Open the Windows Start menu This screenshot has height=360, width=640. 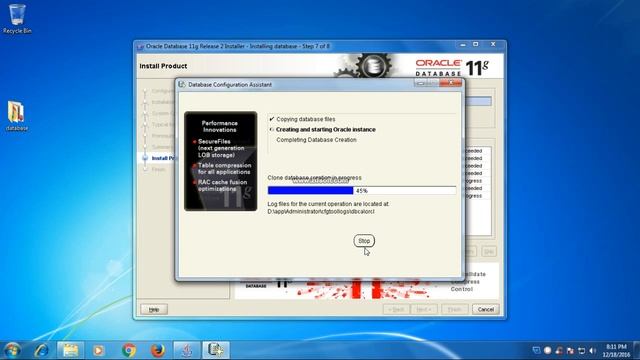click(x=12, y=350)
